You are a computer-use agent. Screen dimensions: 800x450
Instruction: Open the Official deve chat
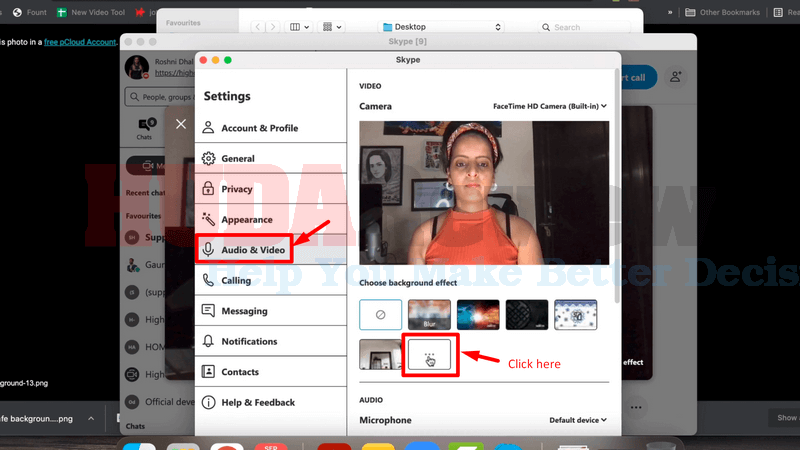(x=158, y=402)
